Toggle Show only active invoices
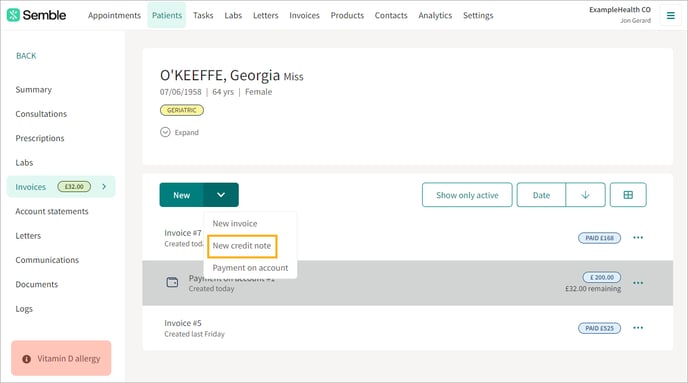688x383 pixels. coord(467,195)
